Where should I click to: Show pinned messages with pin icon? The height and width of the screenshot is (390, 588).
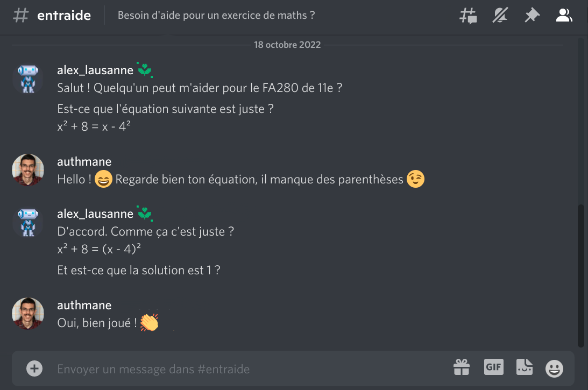coord(532,16)
